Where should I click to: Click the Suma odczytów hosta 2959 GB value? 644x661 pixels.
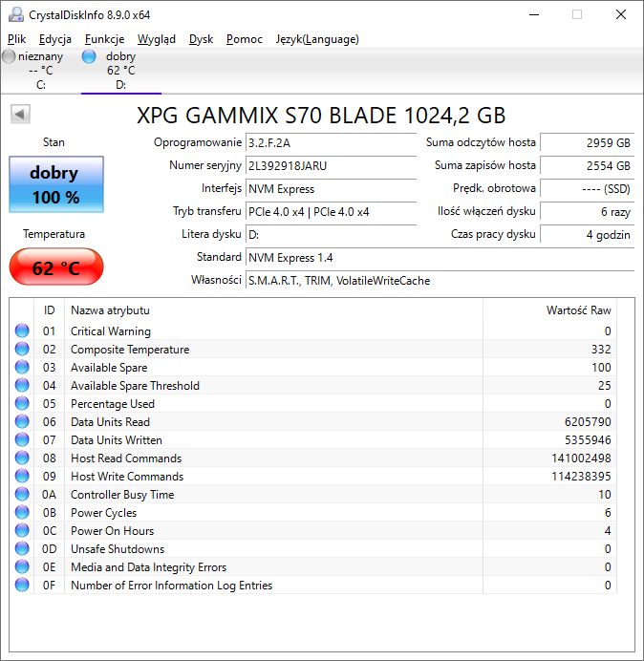click(587, 142)
